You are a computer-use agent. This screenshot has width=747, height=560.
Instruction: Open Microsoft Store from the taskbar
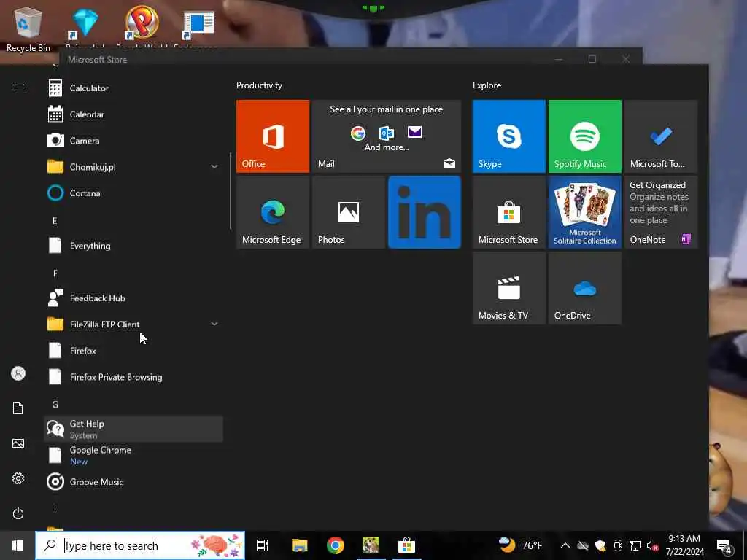406,545
